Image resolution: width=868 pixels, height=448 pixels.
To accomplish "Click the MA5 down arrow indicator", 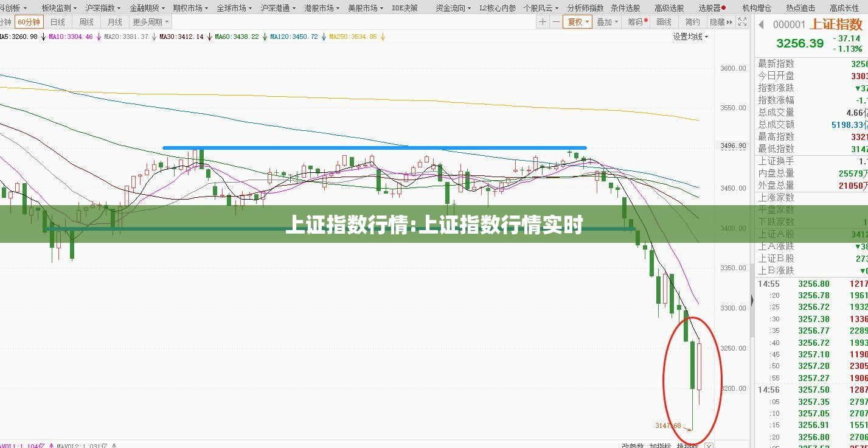I will coord(43,37).
